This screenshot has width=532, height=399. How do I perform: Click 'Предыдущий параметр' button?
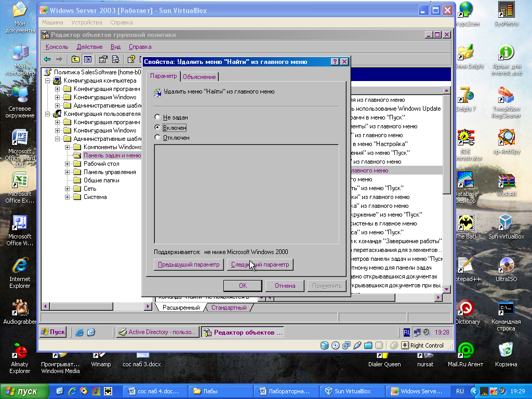click(189, 264)
